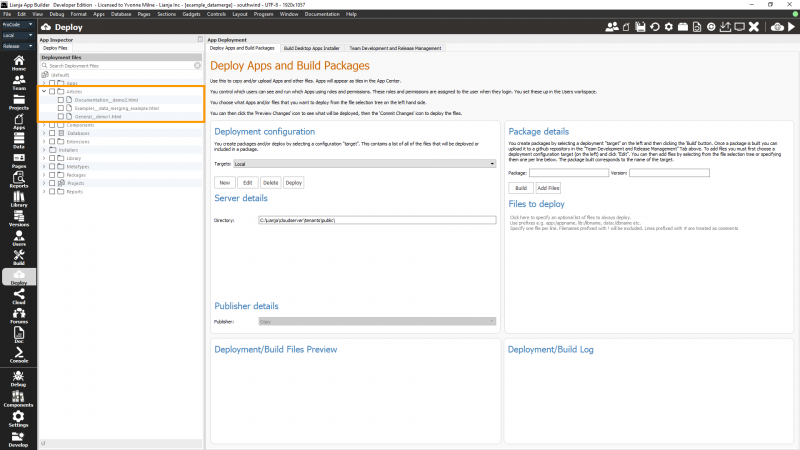Tick the Documentation__demo2.html checkbox
This screenshot has height=450, width=800.
point(61,100)
